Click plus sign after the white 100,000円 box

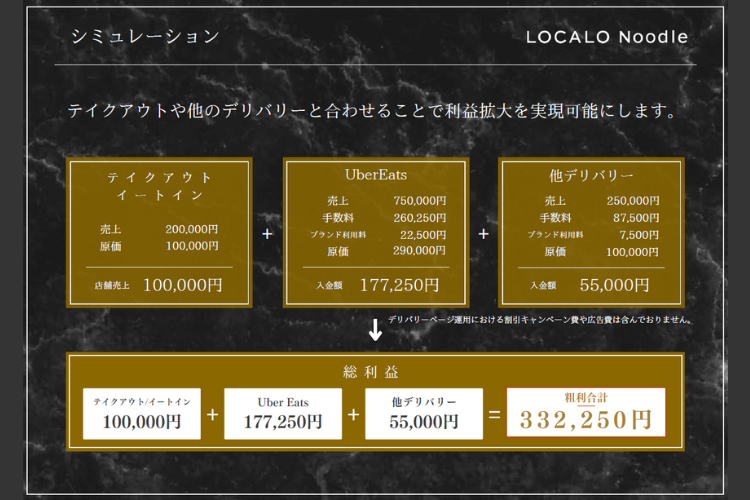(x=213, y=413)
